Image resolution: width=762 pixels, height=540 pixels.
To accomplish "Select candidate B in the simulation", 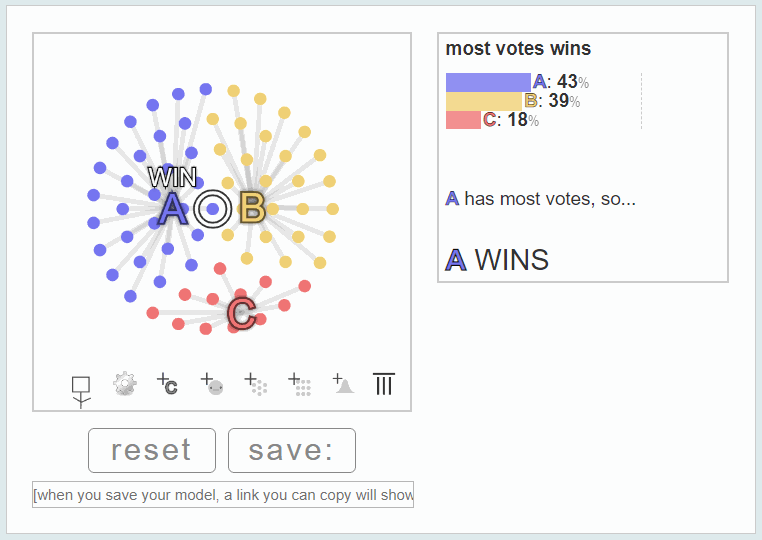I will pos(253,208).
